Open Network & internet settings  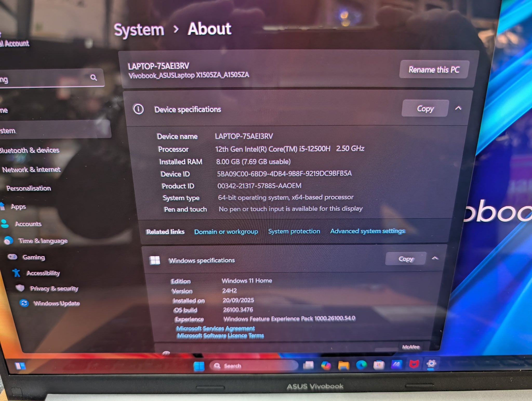coord(31,170)
